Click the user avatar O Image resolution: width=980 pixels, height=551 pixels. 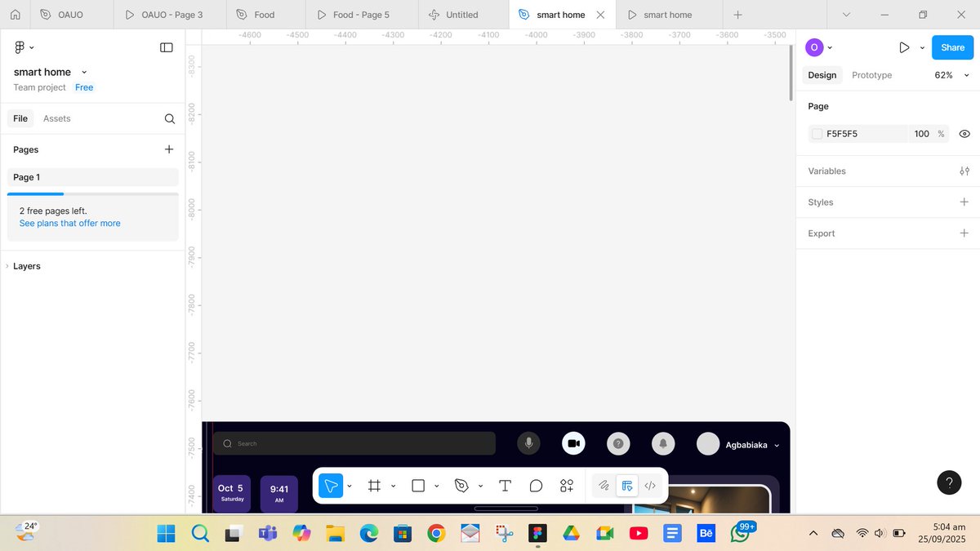[814, 47]
